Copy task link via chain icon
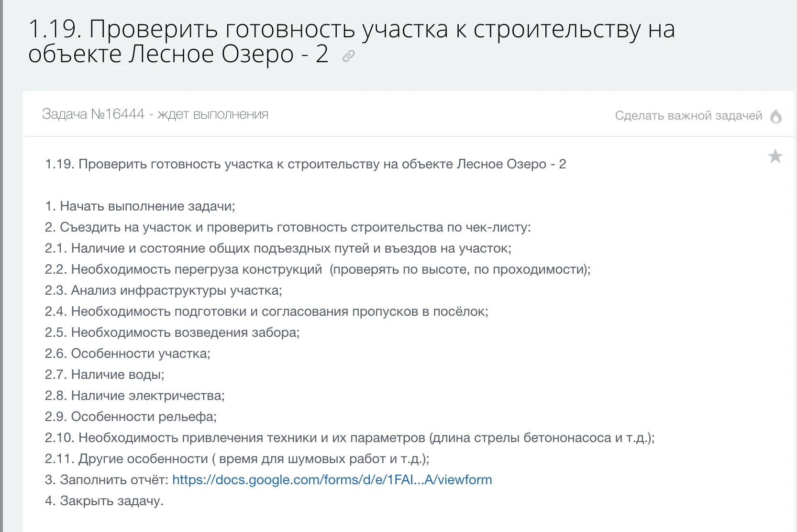Image resolution: width=797 pixels, height=532 pixels. coord(349,56)
